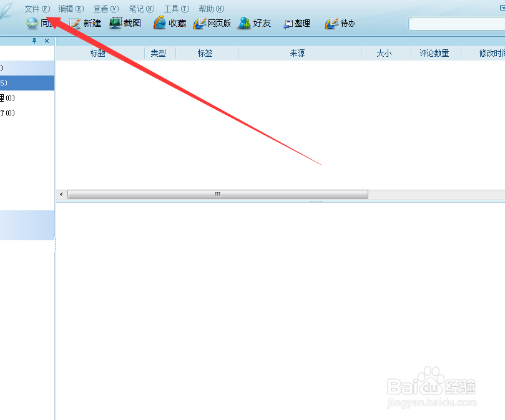Click the 网页版 web version icon
Viewport: 505px width, 420px height.
click(200, 23)
